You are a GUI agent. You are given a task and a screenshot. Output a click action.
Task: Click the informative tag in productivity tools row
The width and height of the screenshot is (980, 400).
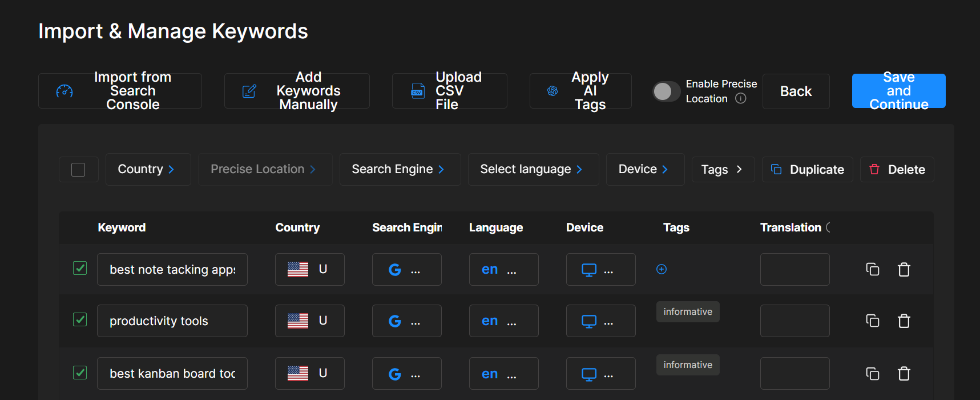(687, 312)
